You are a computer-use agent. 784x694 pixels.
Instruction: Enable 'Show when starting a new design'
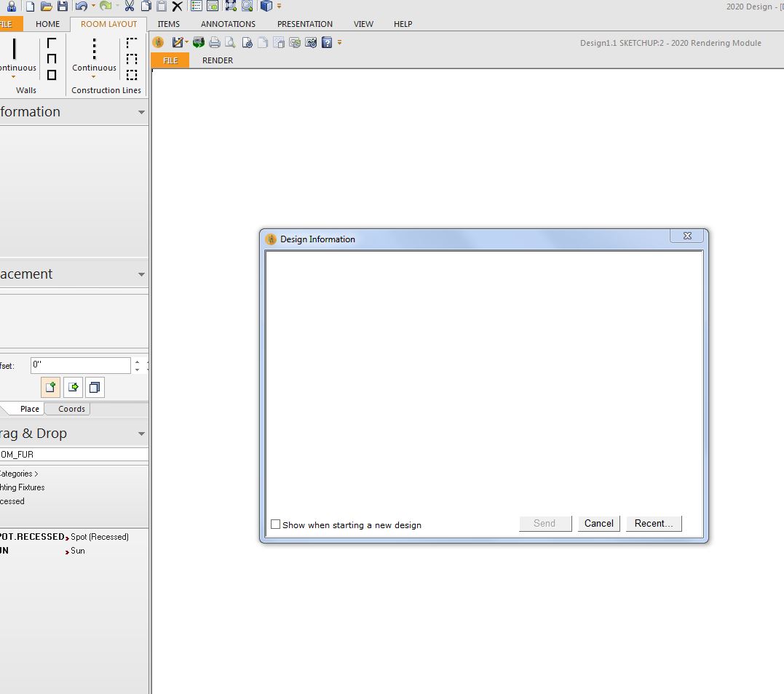[x=276, y=525]
